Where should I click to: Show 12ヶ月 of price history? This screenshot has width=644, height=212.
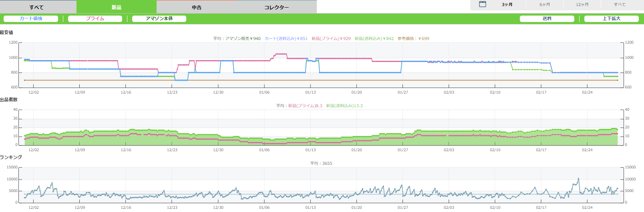pyautogui.click(x=582, y=5)
